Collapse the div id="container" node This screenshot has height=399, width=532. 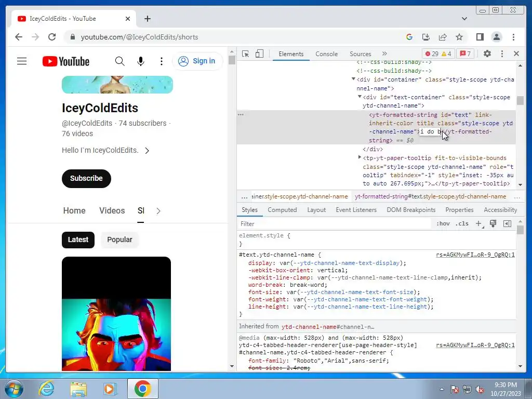tap(353, 79)
